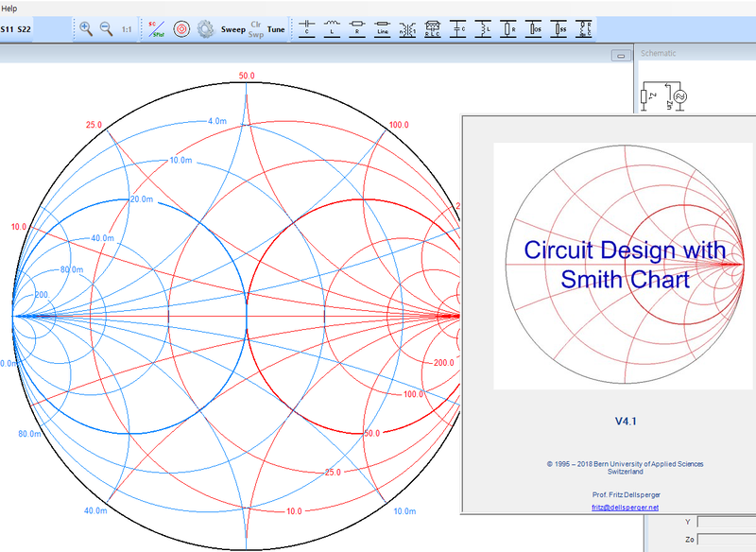Click the Y value input field
Image resolution: width=756 pixels, height=552 pixels.
pos(727,522)
